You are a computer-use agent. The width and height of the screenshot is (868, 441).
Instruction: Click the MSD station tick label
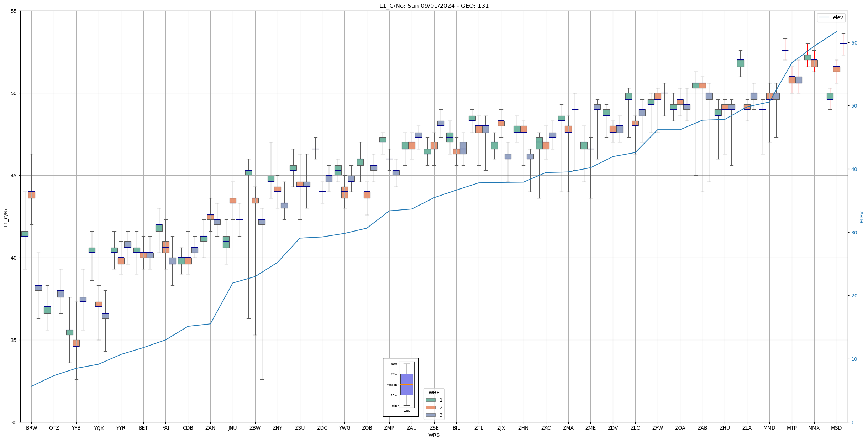(837, 428)
